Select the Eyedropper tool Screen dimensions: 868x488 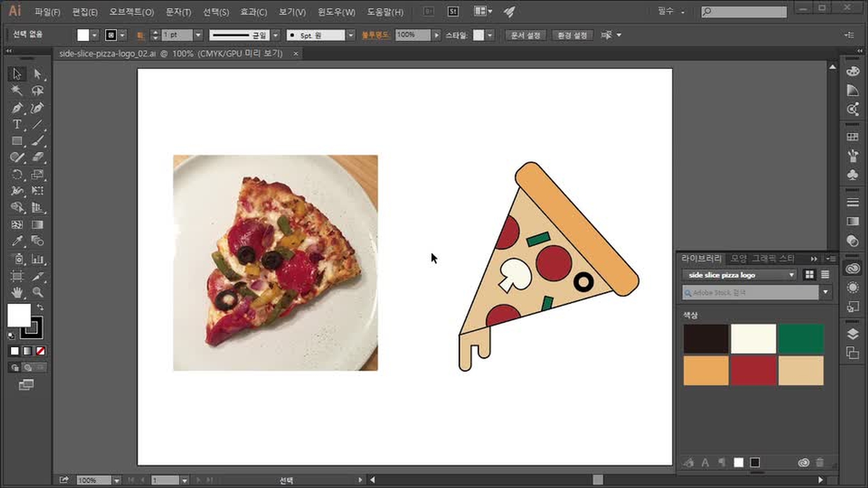click(17, 241)
